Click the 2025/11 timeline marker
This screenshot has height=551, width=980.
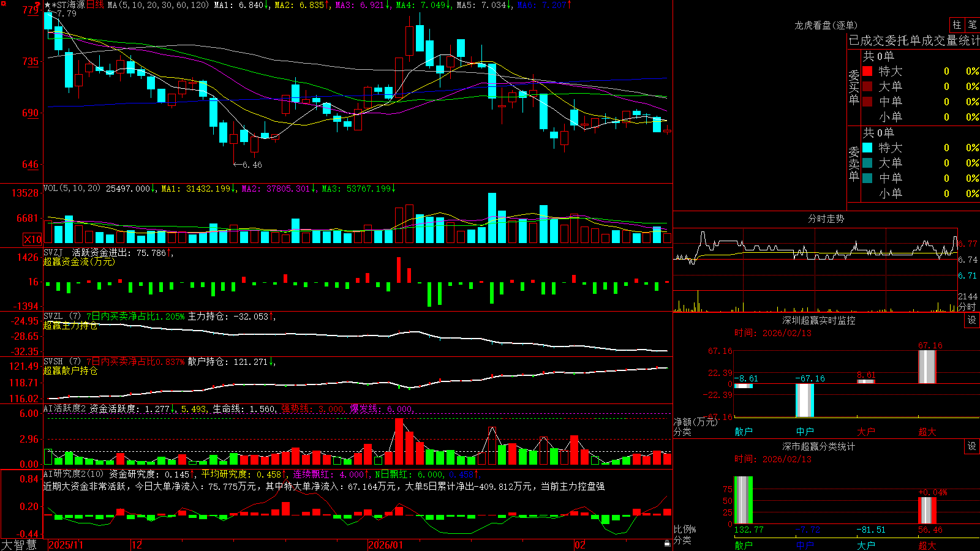[x=66, y=545]
